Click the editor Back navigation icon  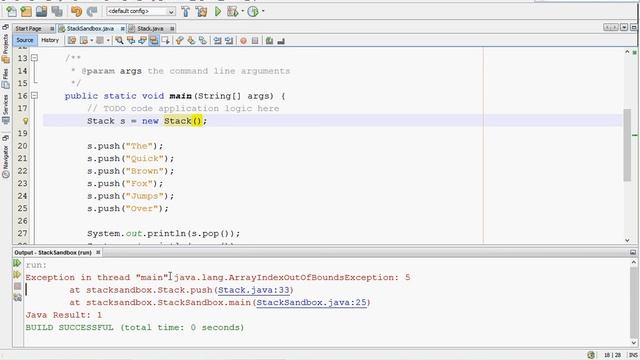point(84,40)
